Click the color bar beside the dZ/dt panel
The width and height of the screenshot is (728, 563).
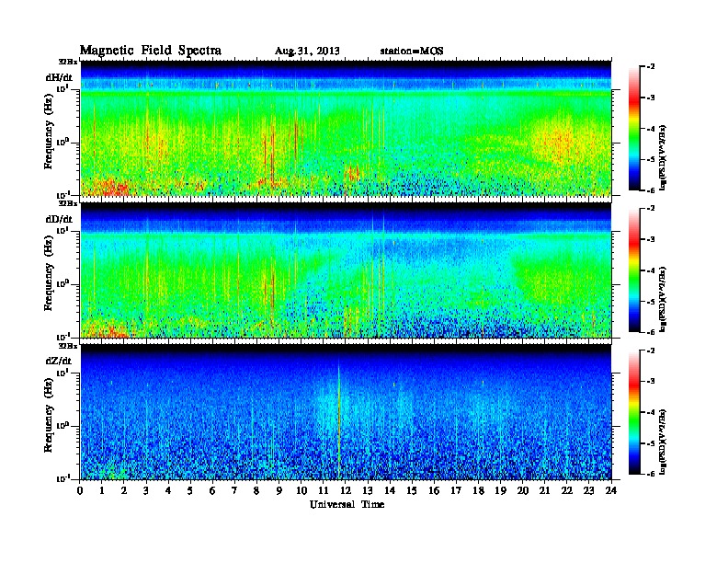click(634, 412)
